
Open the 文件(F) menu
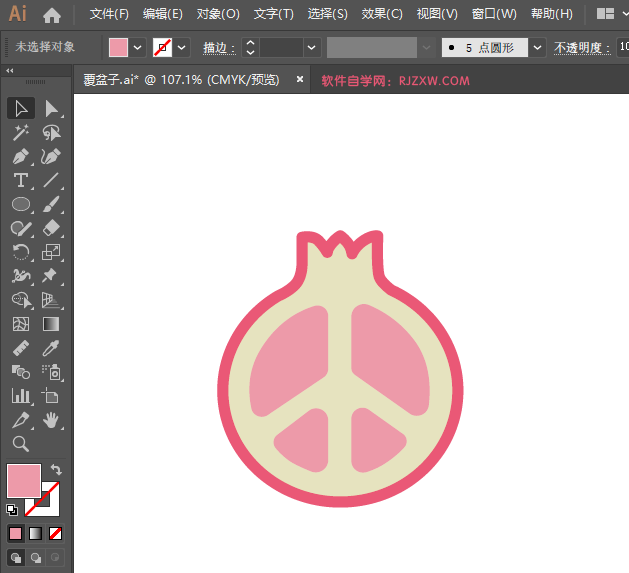tap(109, 14)
